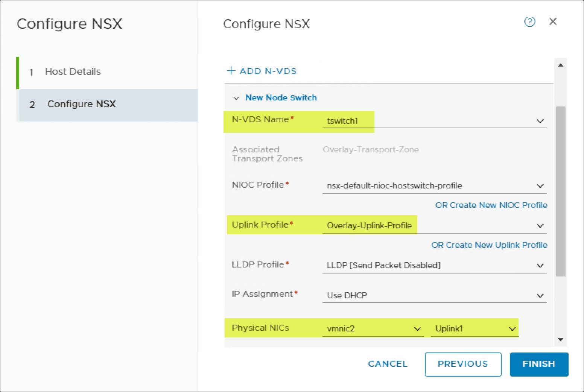Open the N-VDS Name dropdown

pos(540,121)
